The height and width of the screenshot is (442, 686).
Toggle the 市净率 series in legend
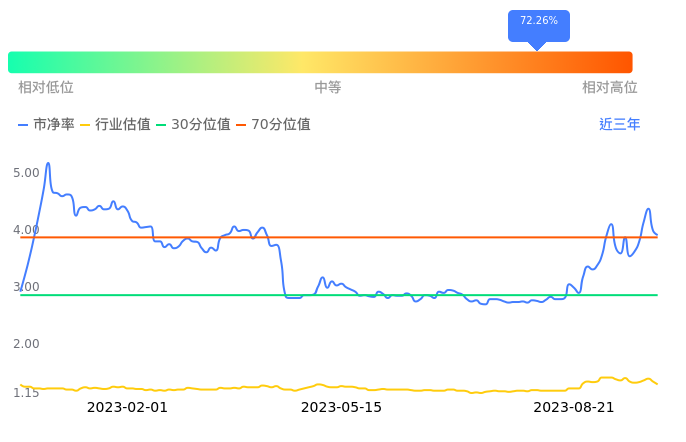[x=46, y=125]
